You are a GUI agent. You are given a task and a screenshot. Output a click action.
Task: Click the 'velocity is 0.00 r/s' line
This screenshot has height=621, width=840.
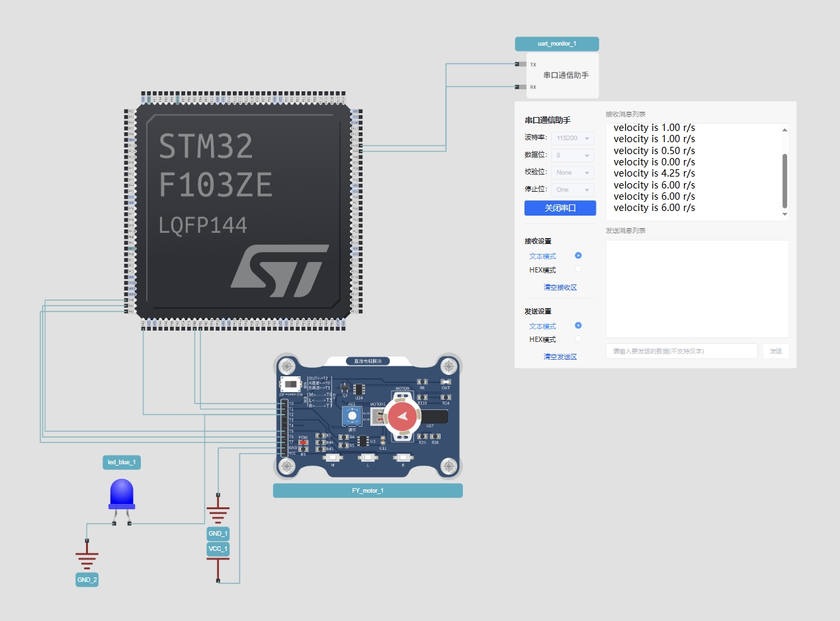click(654, 162)
